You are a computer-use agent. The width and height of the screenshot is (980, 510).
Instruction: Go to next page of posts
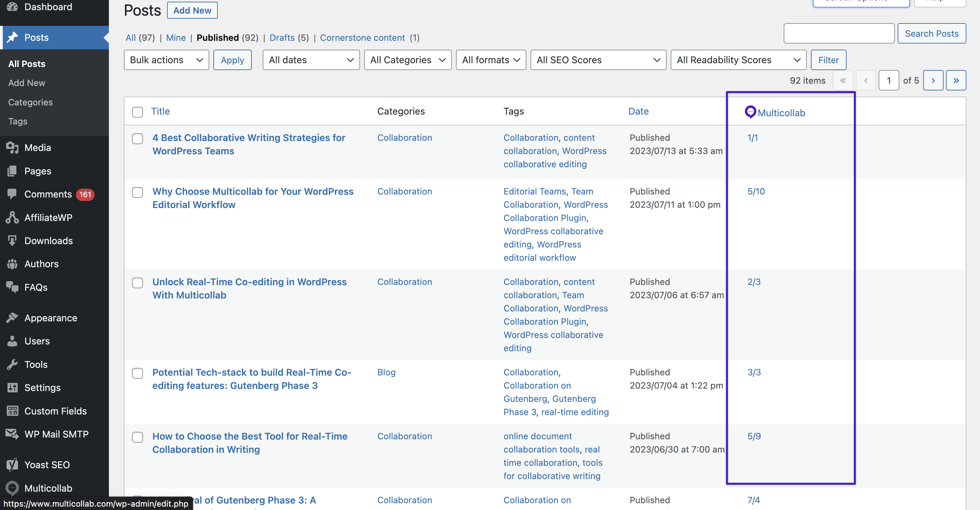[933, 80]
